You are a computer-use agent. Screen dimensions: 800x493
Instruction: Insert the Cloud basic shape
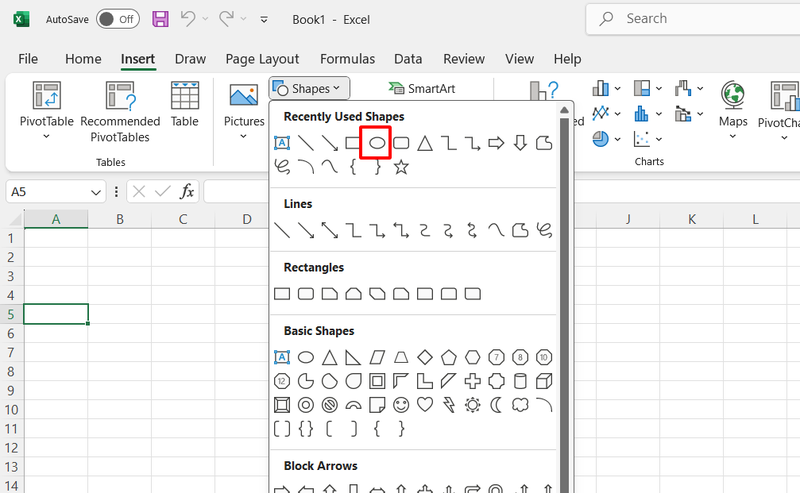[520, 405]
